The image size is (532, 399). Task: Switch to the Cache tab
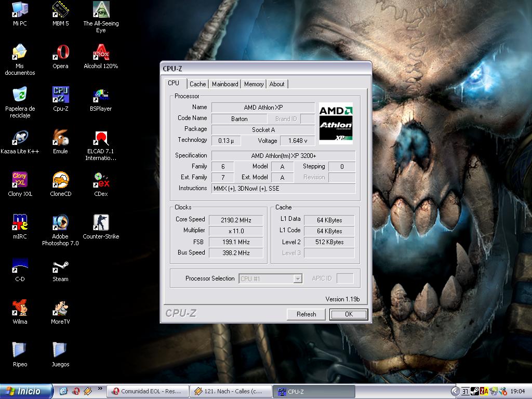click(x=197, y=84)
